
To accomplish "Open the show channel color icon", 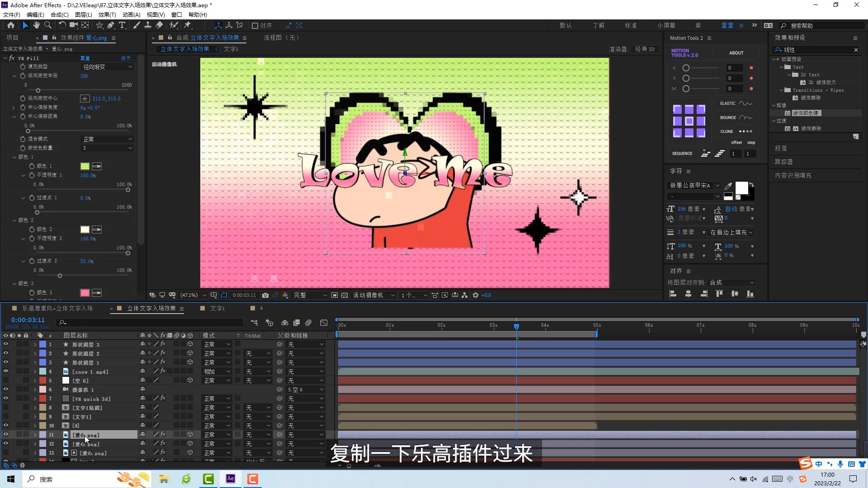I will [285, 295].
